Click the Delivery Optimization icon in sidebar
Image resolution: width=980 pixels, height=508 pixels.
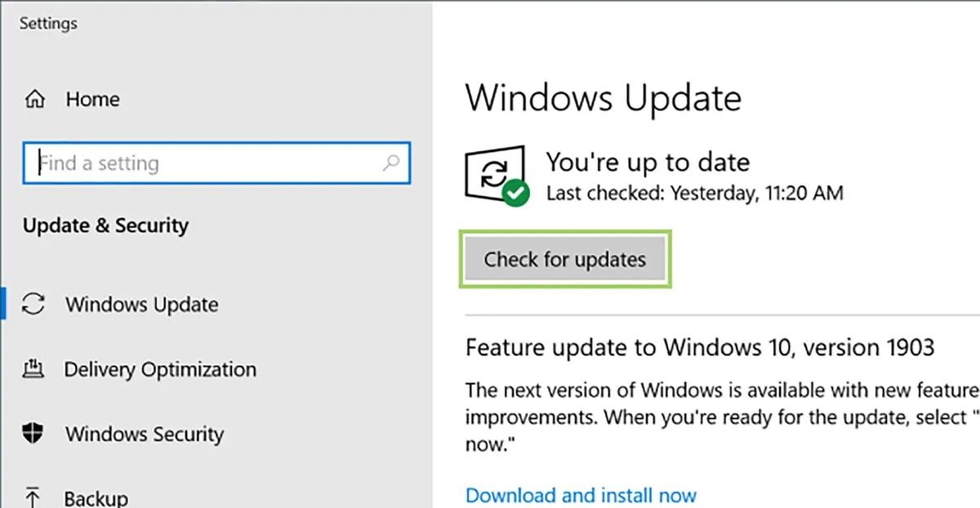click(x=34, y=369)
